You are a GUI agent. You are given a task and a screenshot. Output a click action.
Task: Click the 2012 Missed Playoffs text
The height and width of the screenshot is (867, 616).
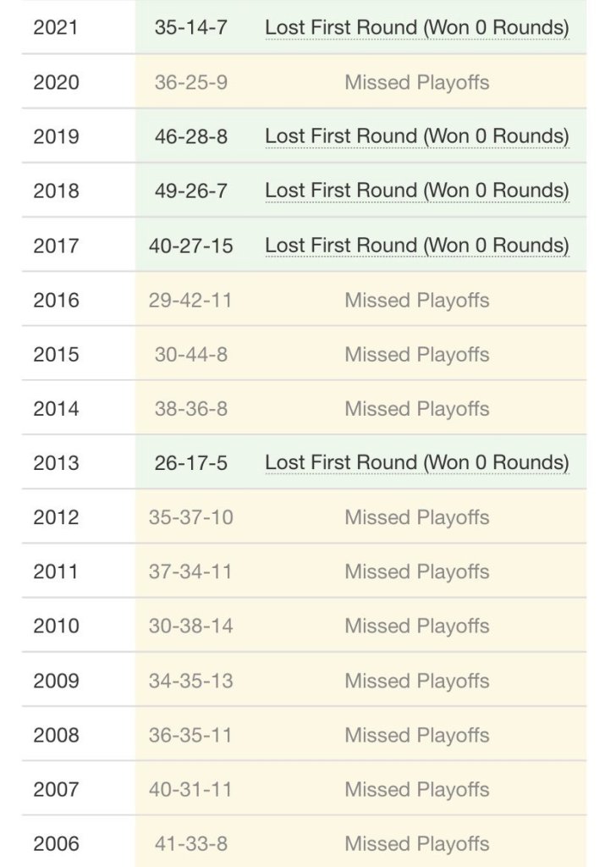(x=416, y=517)
